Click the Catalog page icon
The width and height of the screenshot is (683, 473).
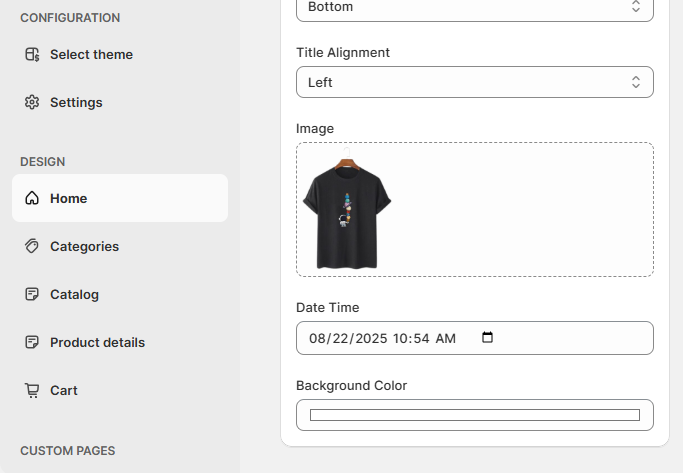click(32, 294)
